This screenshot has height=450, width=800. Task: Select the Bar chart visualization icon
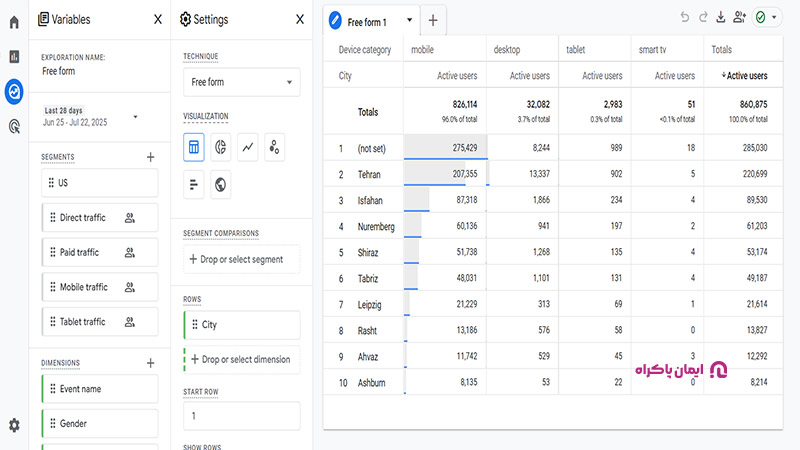pos(194,184)
